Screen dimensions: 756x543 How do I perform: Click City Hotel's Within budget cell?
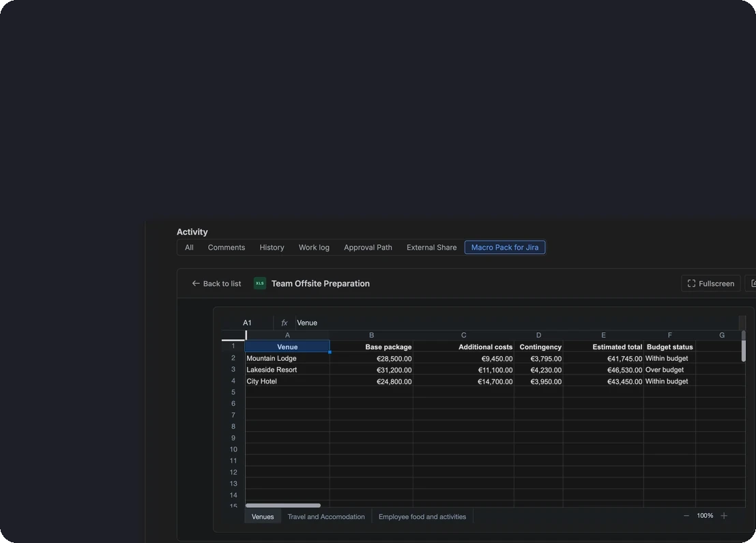pyautogui.click(x=670, y=381)
